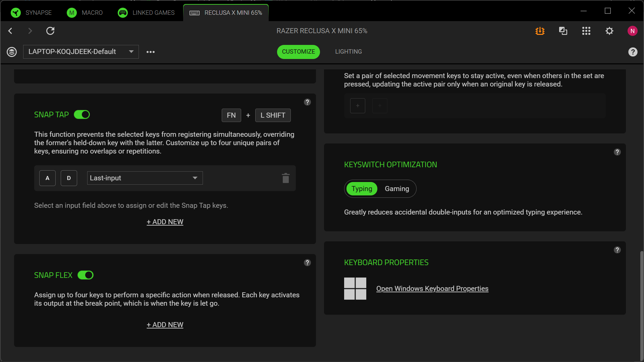This screenshot has width=644, height=362.
Task: Open the apps grid launcher
Action: coord(586,31)
